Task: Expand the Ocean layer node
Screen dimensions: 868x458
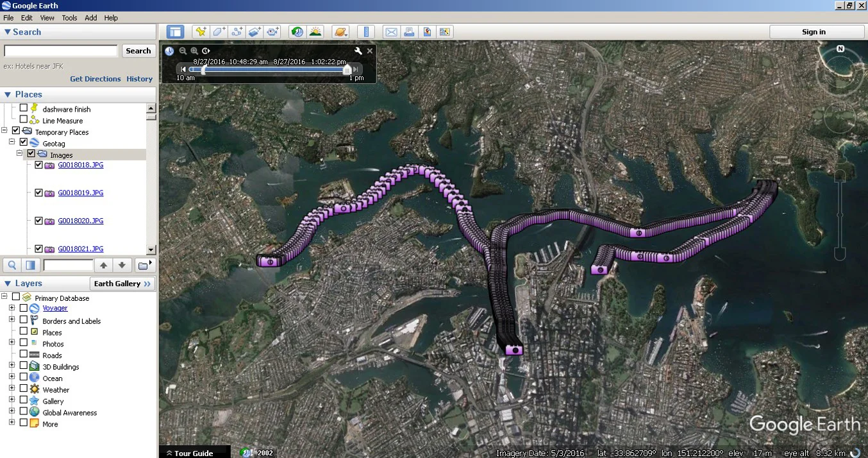Action: pos(12,377)
